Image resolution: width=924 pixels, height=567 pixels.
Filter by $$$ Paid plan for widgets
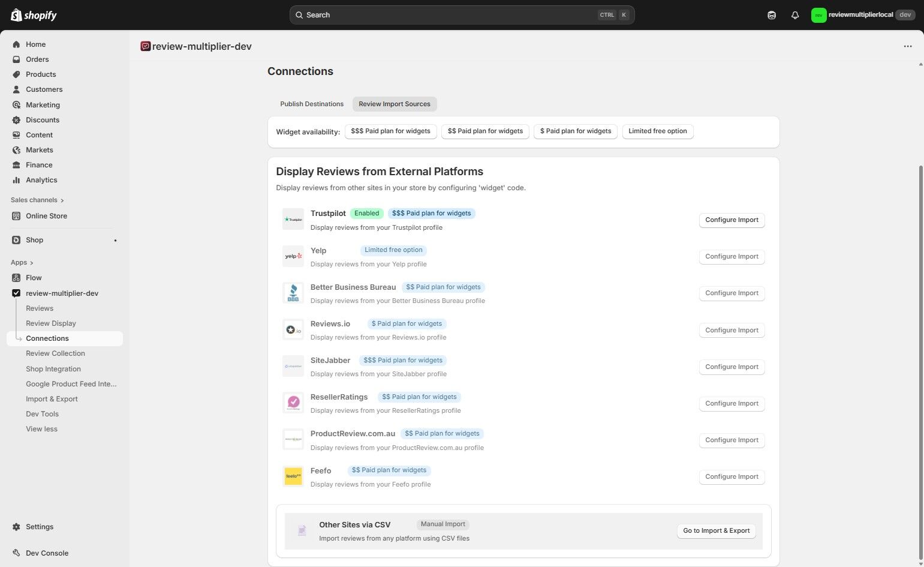[390, 131]
